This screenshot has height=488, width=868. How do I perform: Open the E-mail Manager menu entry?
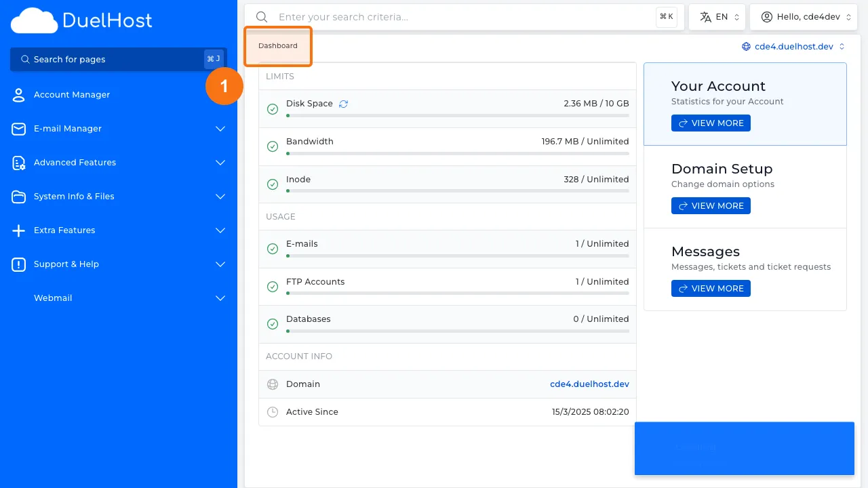click(x=67, y=128)
